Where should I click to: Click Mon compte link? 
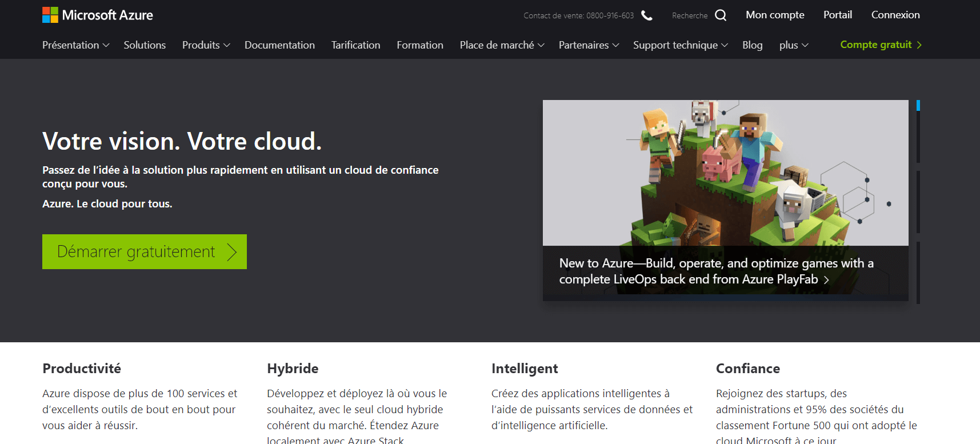pyautogui.click(x=775, y=15)
